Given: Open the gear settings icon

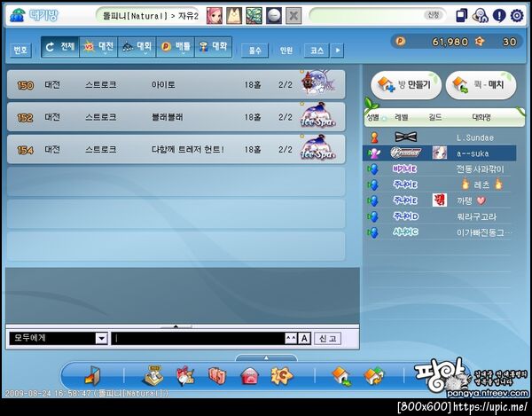Looking at the screenshot, I should pyautogui.click(x=517, y=16).
